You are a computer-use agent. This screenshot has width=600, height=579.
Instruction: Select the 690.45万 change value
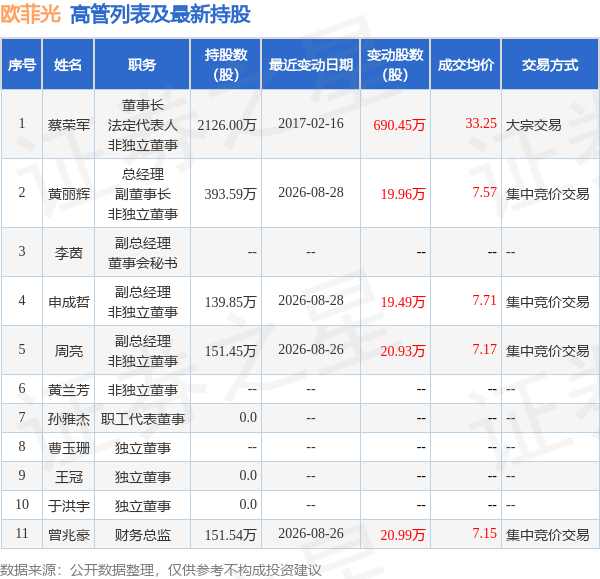point(399,125)
